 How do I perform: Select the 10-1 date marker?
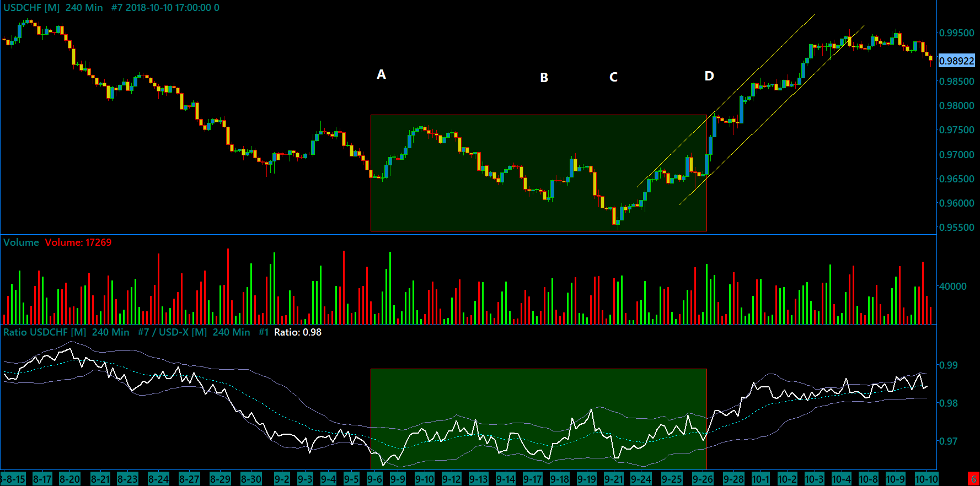click(761, 479)
